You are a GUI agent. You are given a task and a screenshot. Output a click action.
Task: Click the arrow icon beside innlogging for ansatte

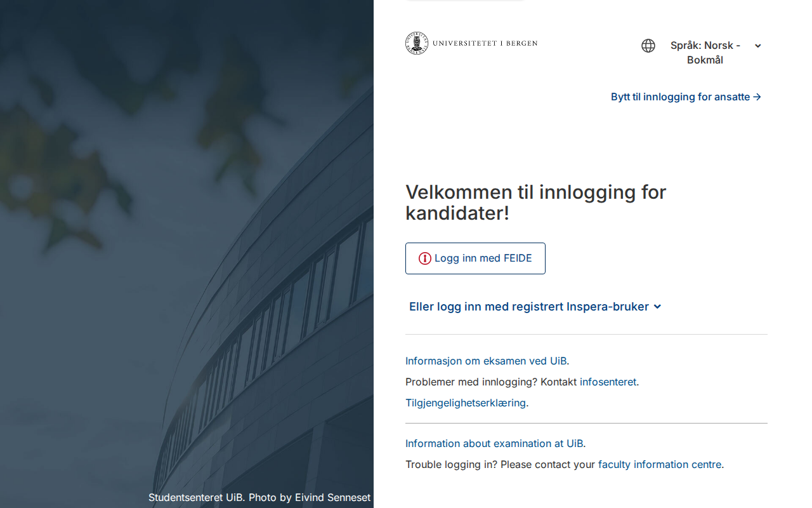click(x=757, y=97)
